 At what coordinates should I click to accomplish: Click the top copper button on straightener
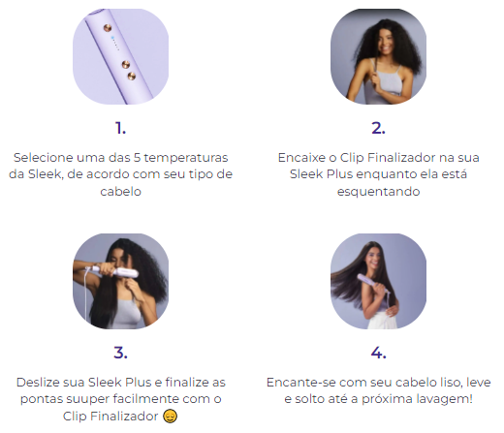pos(108,28)
